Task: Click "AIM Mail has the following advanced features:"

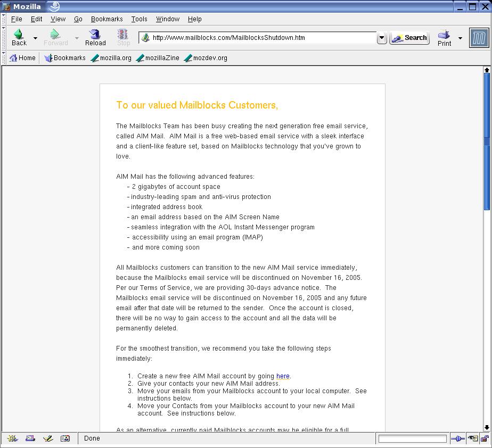Action: pos(185,177)
